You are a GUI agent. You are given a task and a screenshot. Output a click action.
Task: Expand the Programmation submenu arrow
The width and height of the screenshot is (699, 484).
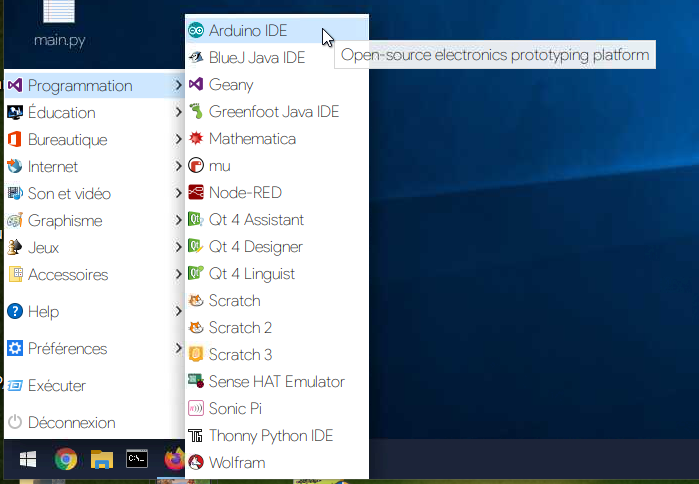click(x=178, y=85)
